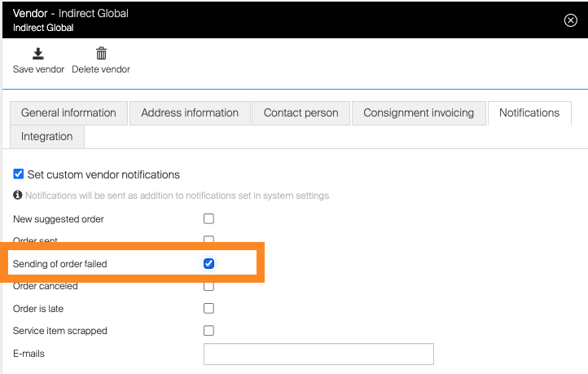The image size is (588, 374).
Task: Switch to the Address information tab
Action: pos(190,113)
